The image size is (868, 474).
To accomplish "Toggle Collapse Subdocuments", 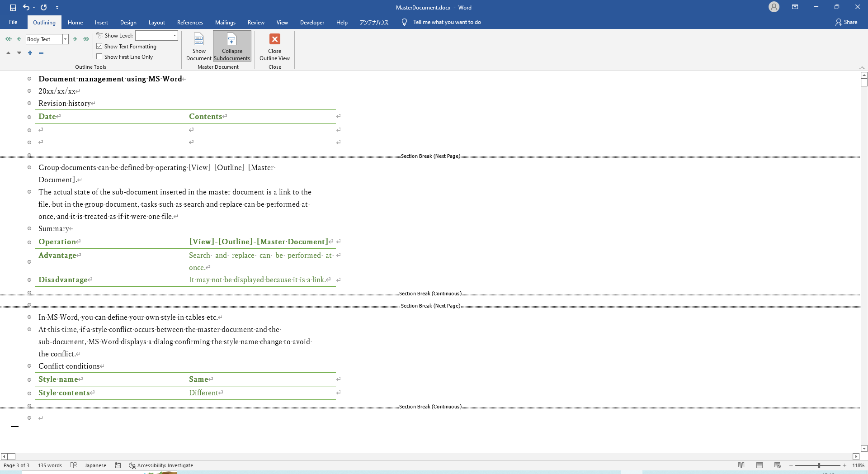I will point(232,46).
